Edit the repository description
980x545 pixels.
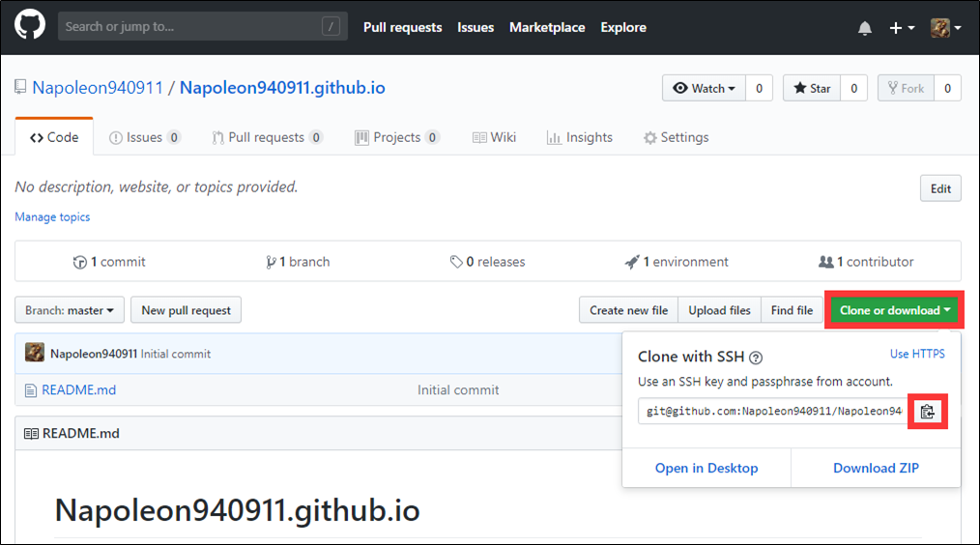click(x=940, y=188)
